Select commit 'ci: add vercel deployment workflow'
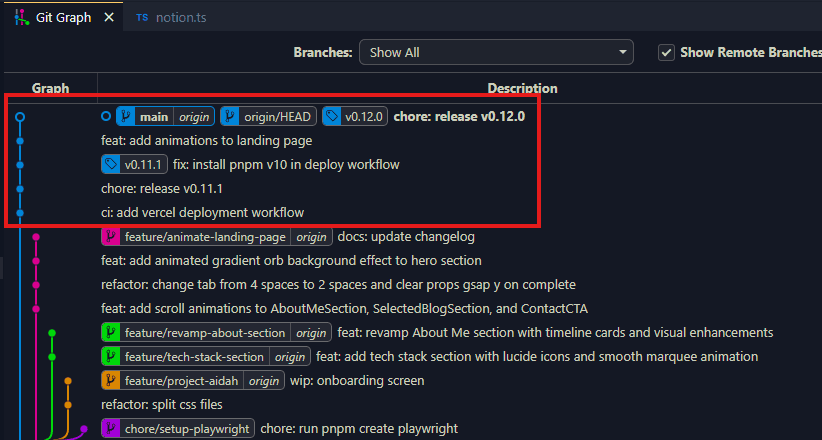The image size is (822, 440). [x=202, y=212]
